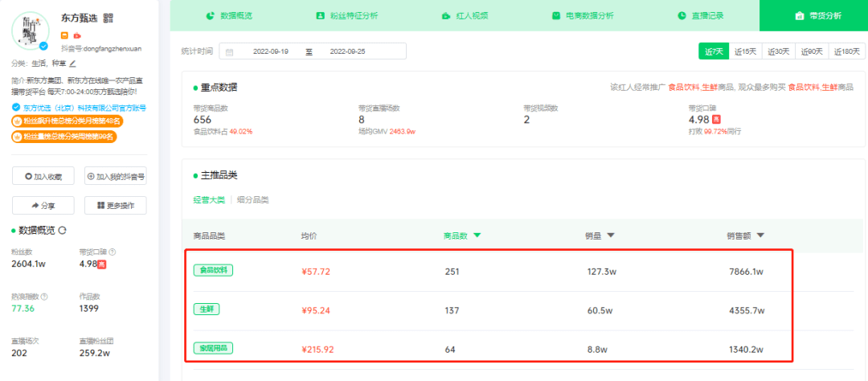This screenshot has width=868, height=381.
Task: Click the 生鲜 category tag
Action: (x=206, y=309)
